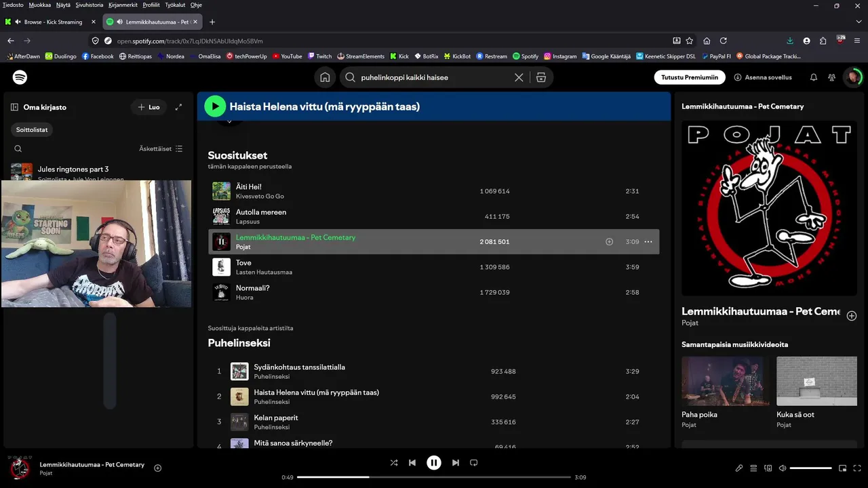Pause playback with the bottom bar button
Screen dimensions: 868x488
coord(434,463)
